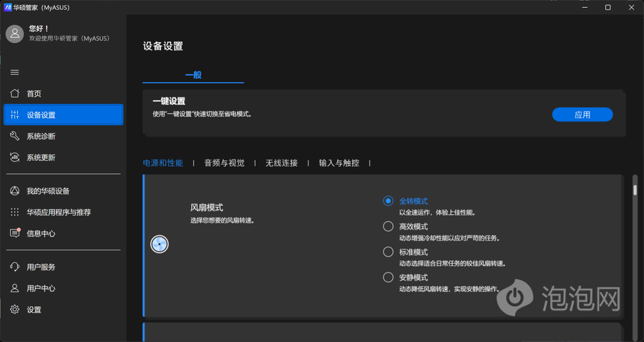
Task: Click the user avatar icon
Action: (x=15, y=34)
